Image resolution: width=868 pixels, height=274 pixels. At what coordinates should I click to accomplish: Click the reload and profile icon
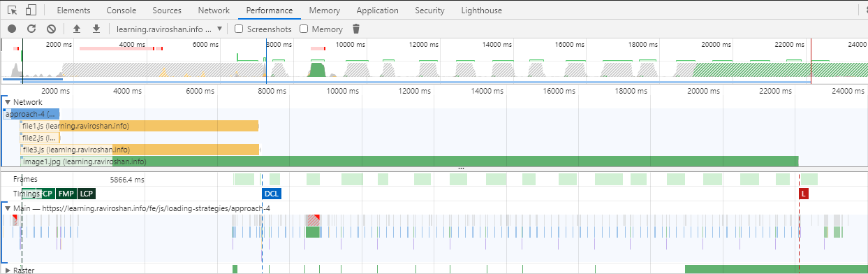tap(31, 29)
